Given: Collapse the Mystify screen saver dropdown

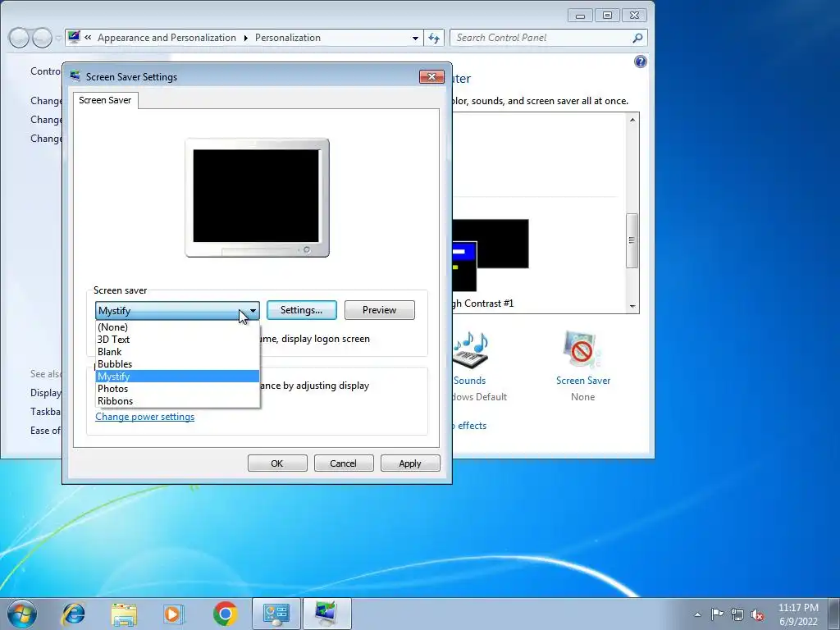Looking at the screenshot, I should [253, 311].
